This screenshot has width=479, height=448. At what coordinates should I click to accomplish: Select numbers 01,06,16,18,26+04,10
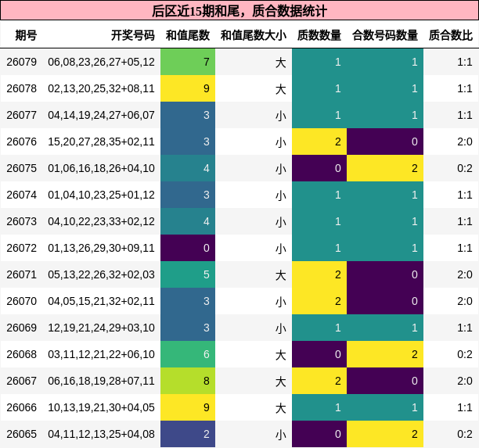102,168
